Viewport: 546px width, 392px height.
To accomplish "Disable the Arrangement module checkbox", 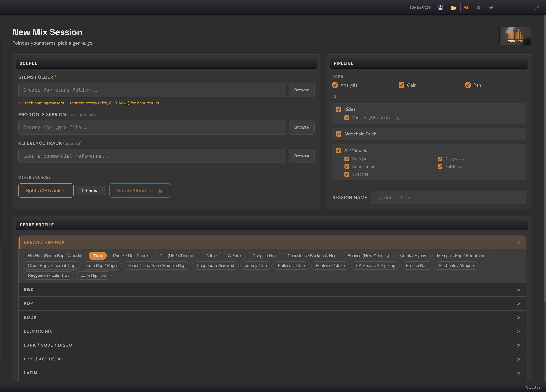I will (347, 167).
